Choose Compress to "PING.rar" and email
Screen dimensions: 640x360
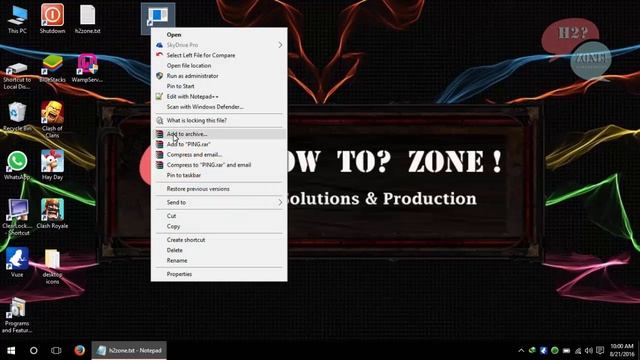coord(219,165)
